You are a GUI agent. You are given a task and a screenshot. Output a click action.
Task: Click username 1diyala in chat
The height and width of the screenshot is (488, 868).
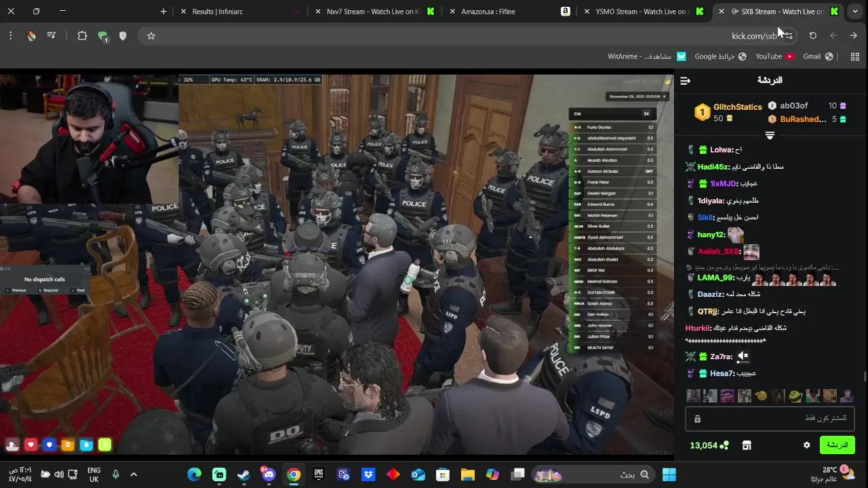point(711,201)
